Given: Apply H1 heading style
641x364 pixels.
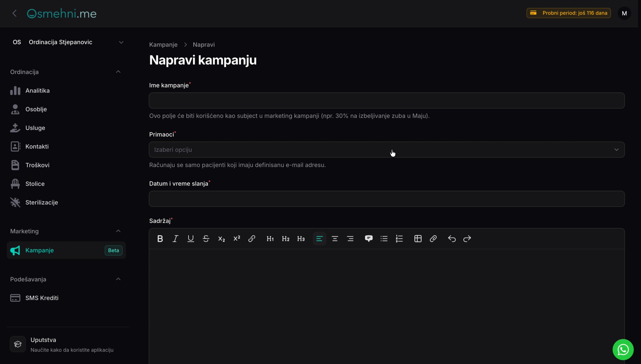Looking at the screenshot, I should click(x=270, y=239).
